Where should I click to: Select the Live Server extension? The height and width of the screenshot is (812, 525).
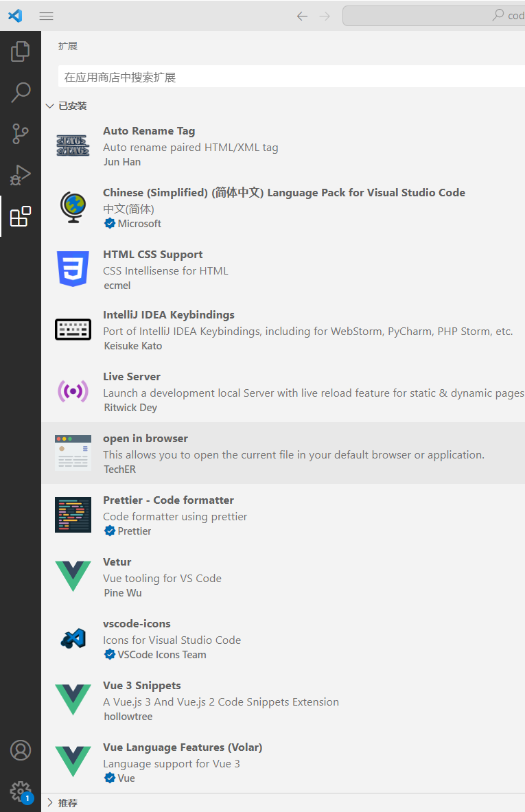132,377
